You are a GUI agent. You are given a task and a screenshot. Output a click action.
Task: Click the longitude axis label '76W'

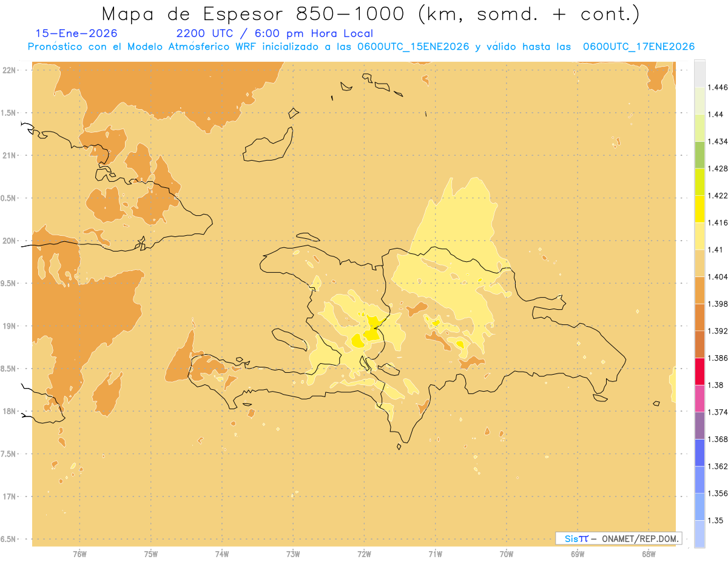[x=79, y=554]
